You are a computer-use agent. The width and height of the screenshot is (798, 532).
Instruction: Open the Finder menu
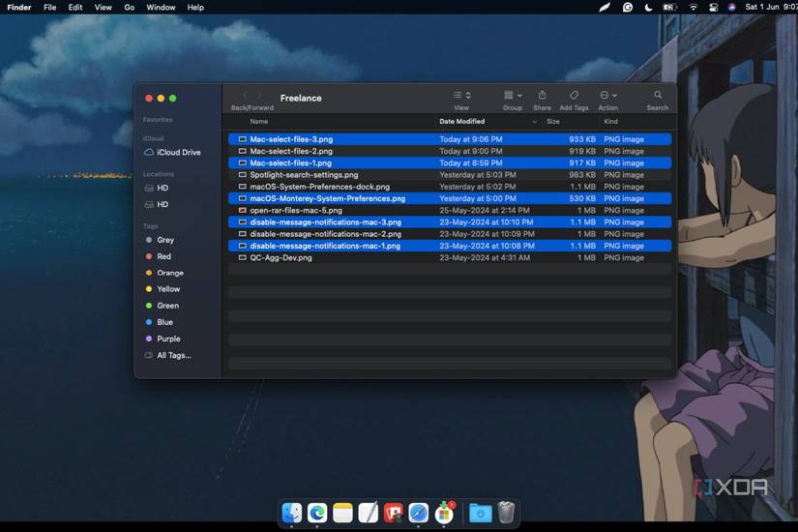19,7
